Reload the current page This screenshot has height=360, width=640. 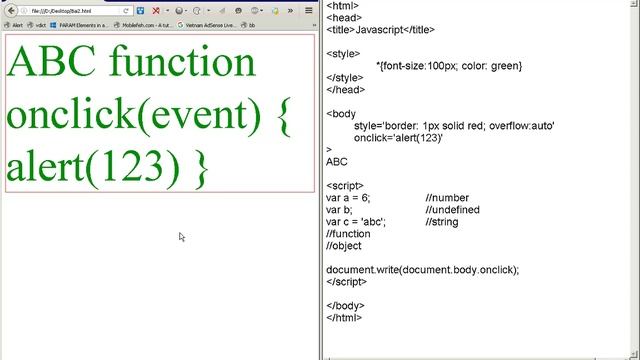126,11
